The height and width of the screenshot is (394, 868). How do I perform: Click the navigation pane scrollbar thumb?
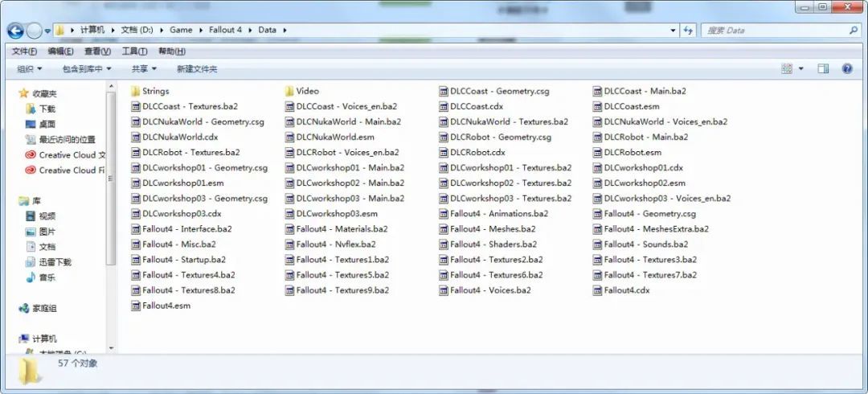[111, 179]
